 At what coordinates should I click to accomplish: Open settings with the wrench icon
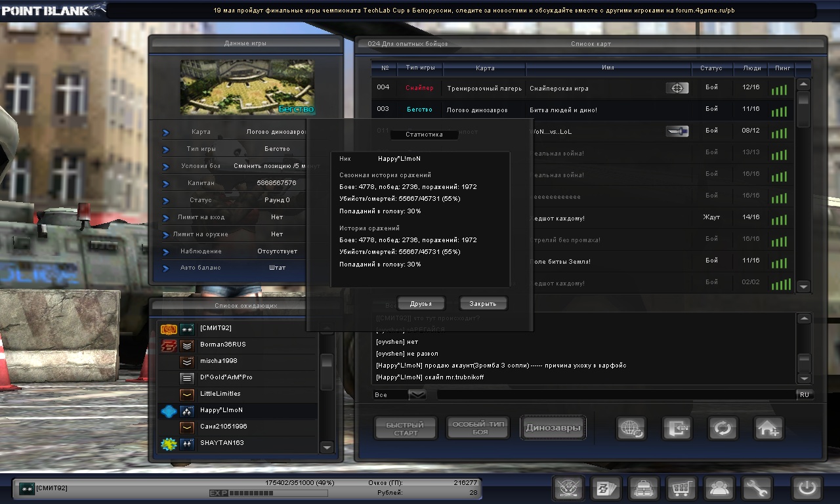(x=757, y=488)
